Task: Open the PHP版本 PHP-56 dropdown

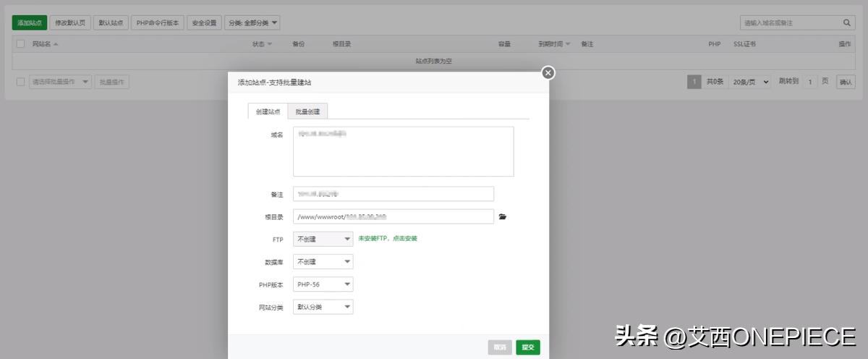Action: 323,284
